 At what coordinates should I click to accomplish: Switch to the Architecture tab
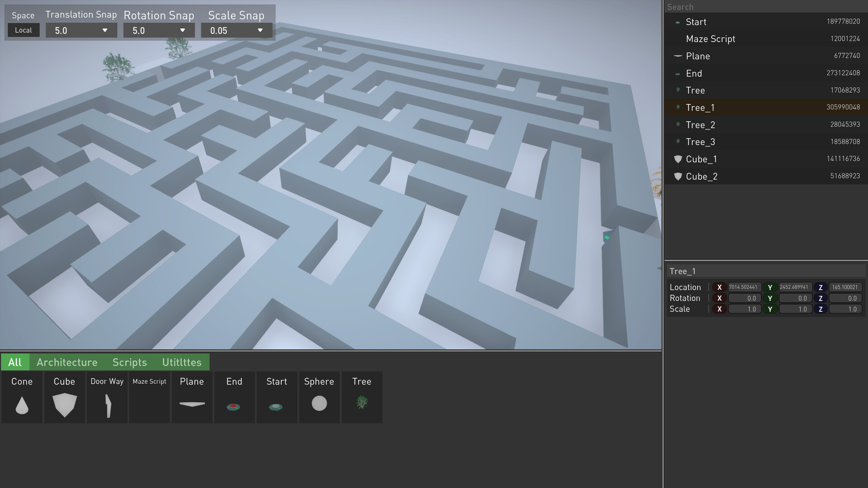click(x=67, y=362)
